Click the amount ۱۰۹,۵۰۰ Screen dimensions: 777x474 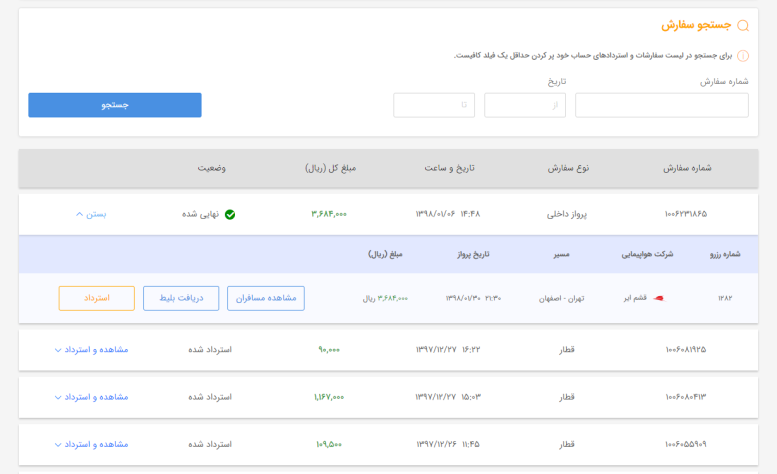click(x=329, y=445)
